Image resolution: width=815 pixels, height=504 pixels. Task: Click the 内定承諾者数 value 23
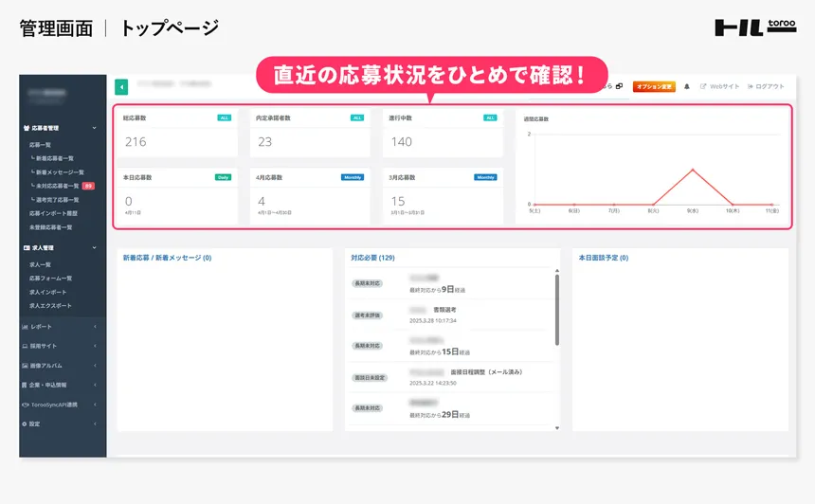(265, 142)
